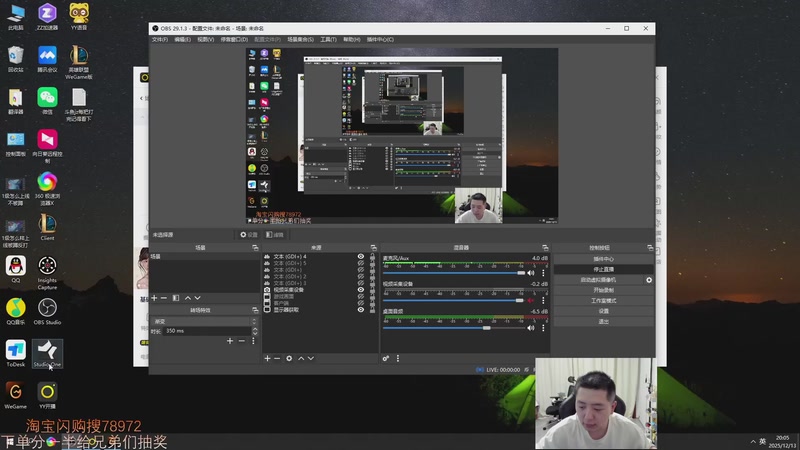Move source up in Sources panel
This screenshot has width=800, height=450.
pyautogui.click(x=301, y=359)
